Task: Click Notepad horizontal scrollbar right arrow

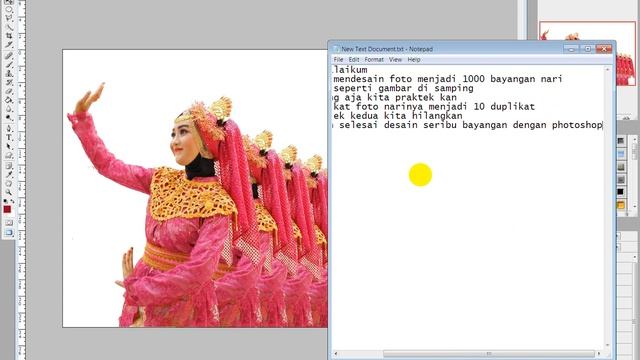Action: tap(599, 353)
